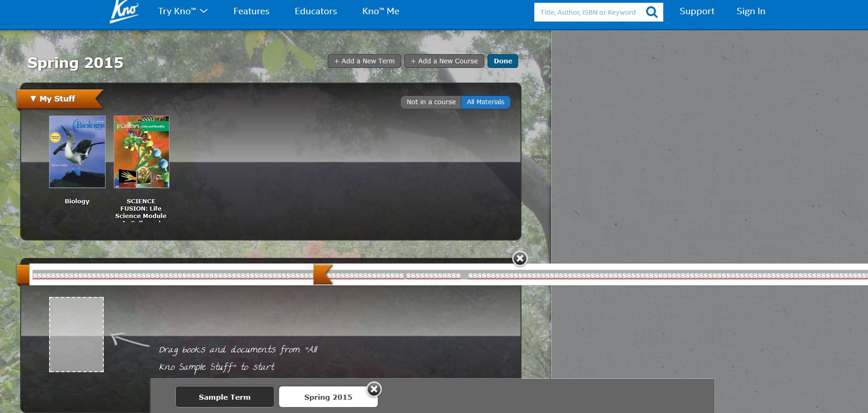Click the Done button

click(503, 61)
